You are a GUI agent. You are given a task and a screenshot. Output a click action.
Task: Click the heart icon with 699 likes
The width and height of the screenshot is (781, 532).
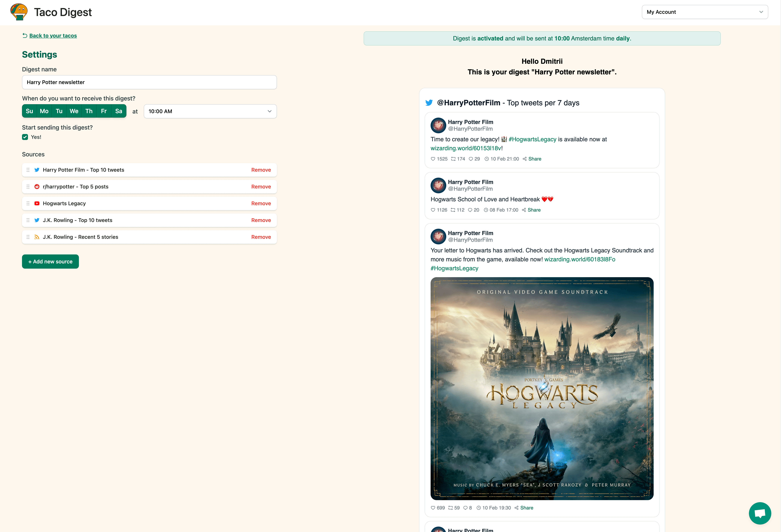(x=433, y=508)
